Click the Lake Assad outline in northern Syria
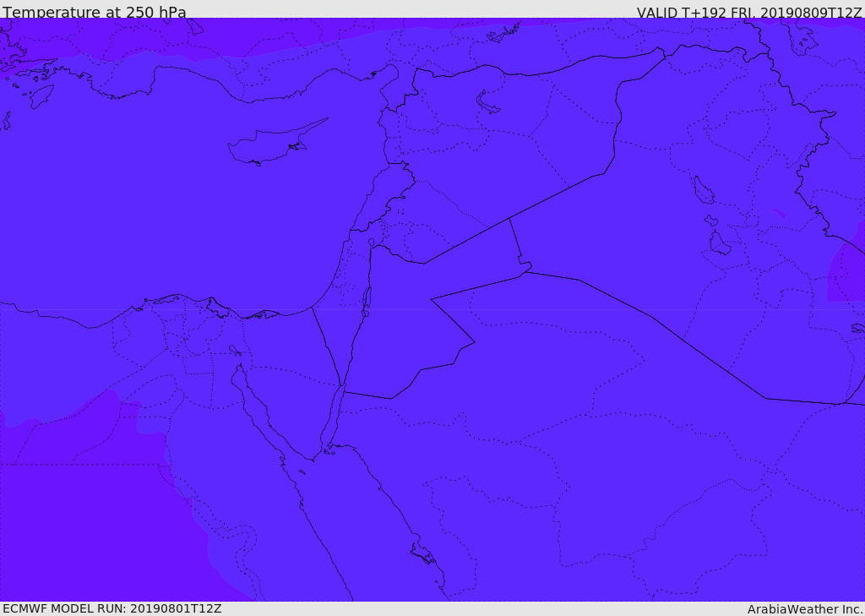The height and width of the screenshot is (616, 865). click(487, 103)
